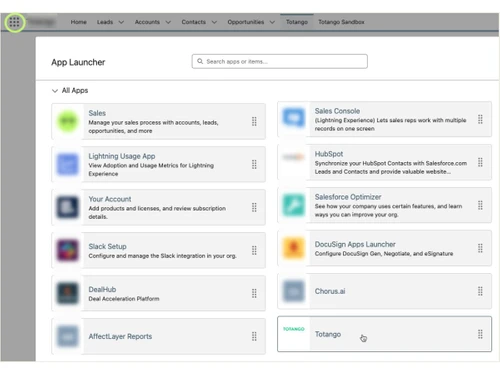Click drag handle on Chorus.ai tile

pos(480,291)
